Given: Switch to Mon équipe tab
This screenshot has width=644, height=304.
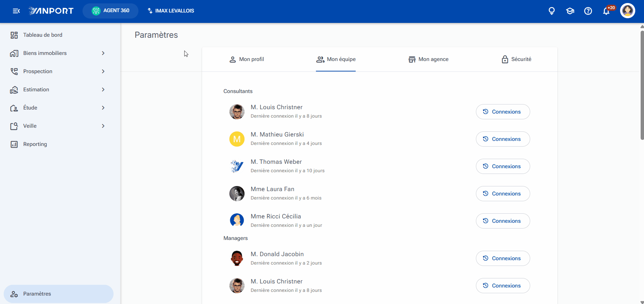Looking at the screenshot, I should coord(336,59).
